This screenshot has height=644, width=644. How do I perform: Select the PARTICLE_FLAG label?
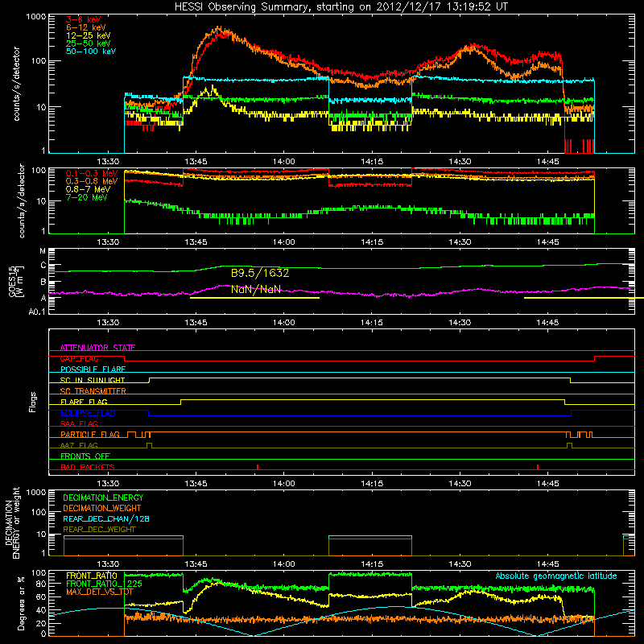[90, 435]
